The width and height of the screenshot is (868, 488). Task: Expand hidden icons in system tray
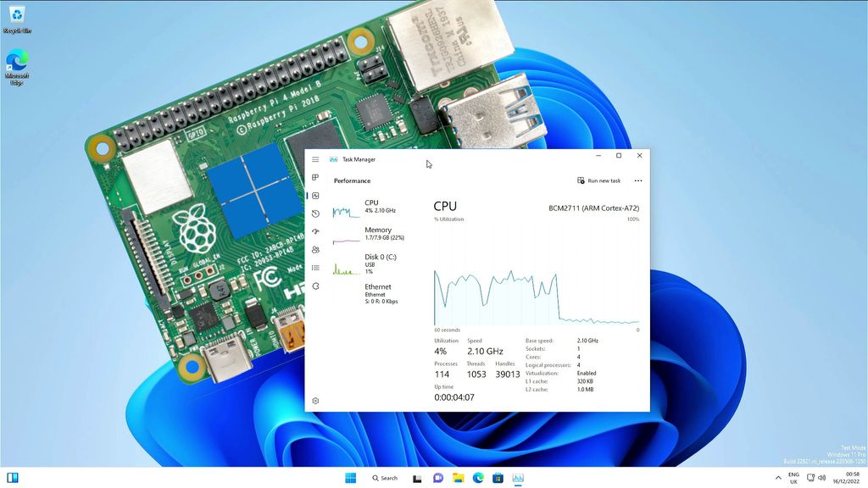[x=778, y=478]
